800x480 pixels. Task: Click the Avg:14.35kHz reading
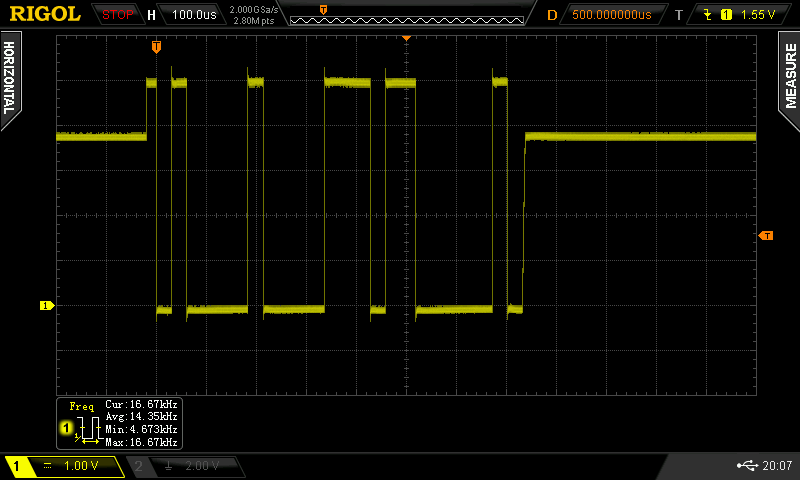pyautogui.click(x=141, y=417)
